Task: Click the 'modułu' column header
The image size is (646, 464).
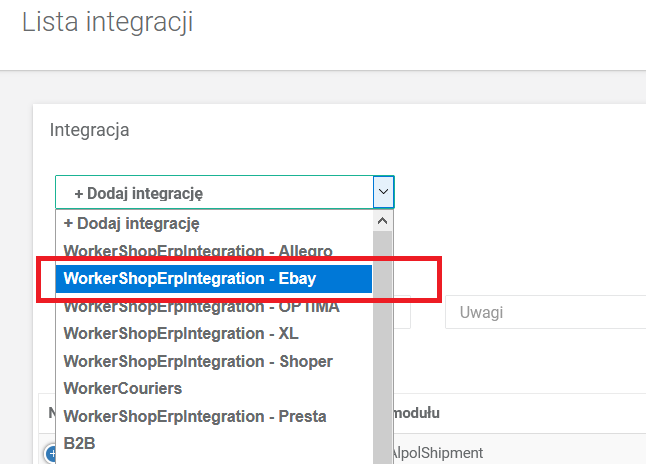Action: pyautogui.click(x=414, y=413)
